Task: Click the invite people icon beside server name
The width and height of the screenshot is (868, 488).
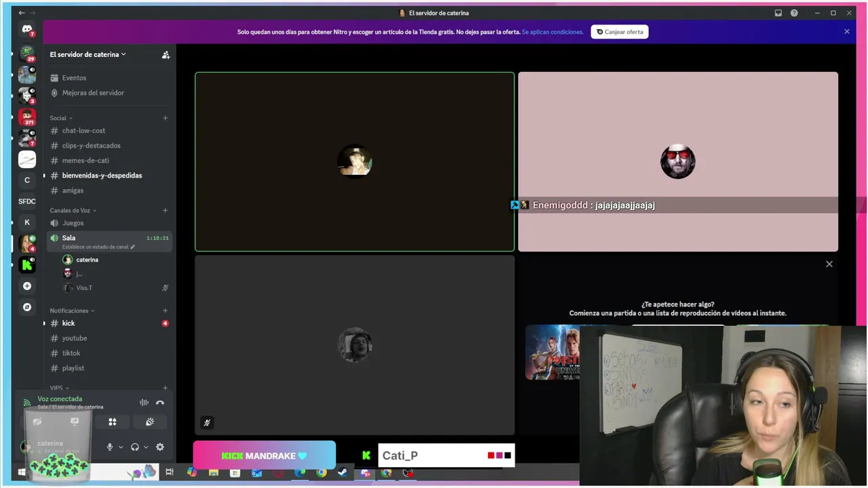Action: (x=165, y=55)
